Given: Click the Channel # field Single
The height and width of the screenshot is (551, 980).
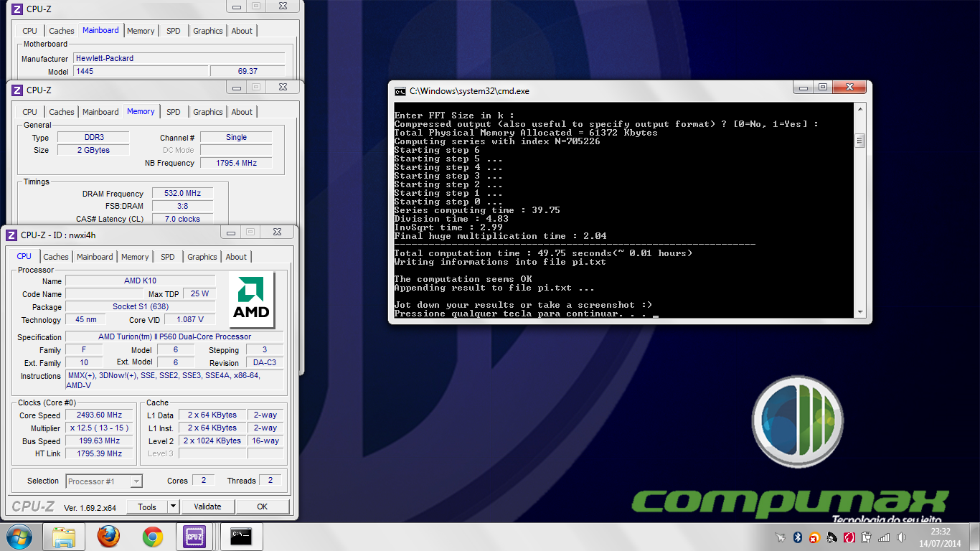Looking at the screenshot, I should [236, 138].
